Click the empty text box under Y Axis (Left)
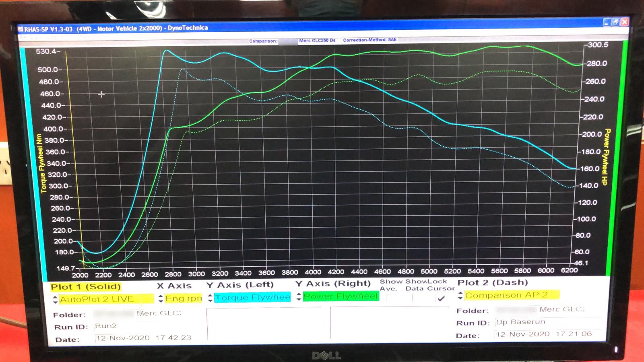Image resolution: width=644 pixels, height=362 pixels. (264, 324)
